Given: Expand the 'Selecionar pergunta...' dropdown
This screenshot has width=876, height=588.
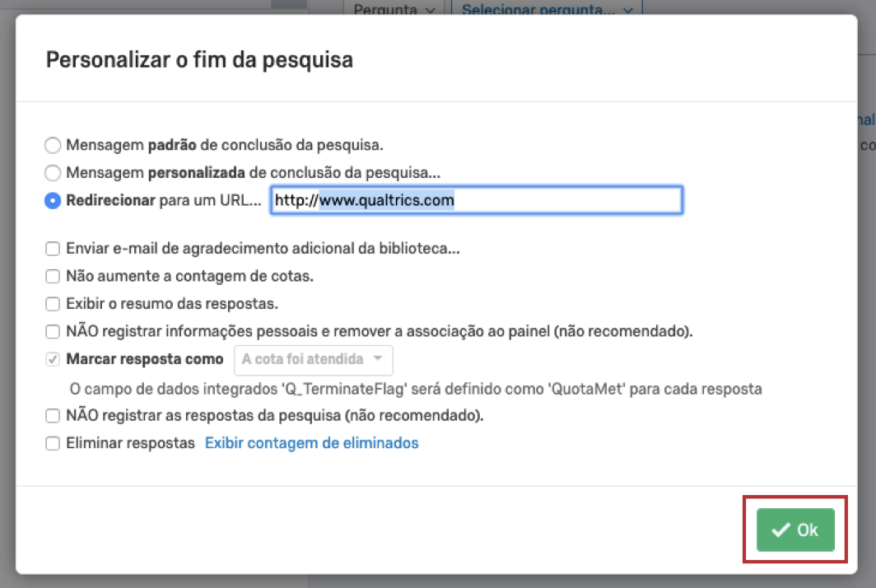Looking at the screenshot, I should [x=547, y=10].
